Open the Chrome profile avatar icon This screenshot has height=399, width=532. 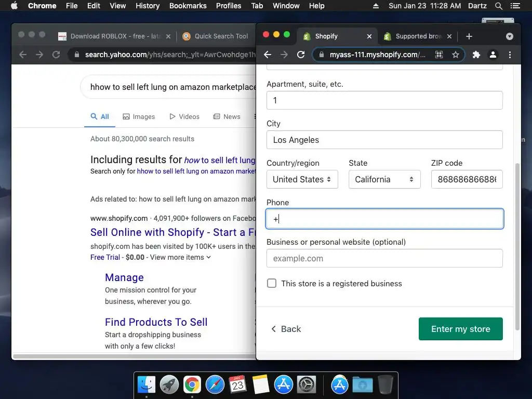coord(493,55)
